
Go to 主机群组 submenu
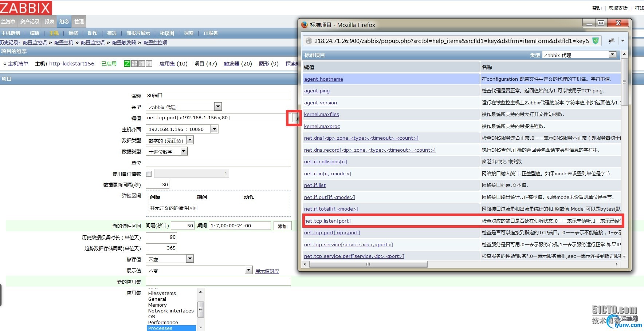point(11,33)
